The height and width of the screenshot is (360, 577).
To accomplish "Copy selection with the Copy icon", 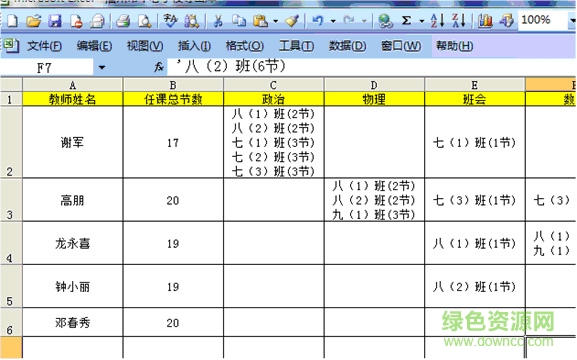I will (x=239, y=21).
